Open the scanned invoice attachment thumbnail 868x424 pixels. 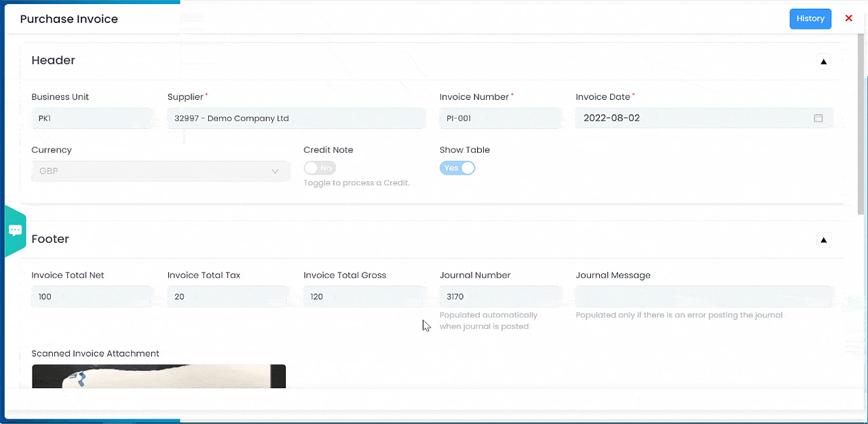pos(159,377)
